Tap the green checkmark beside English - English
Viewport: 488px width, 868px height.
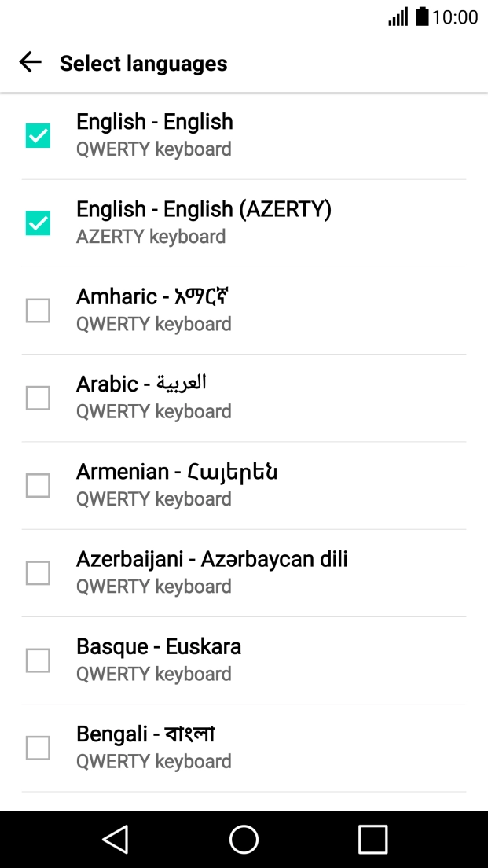[37, 134]
